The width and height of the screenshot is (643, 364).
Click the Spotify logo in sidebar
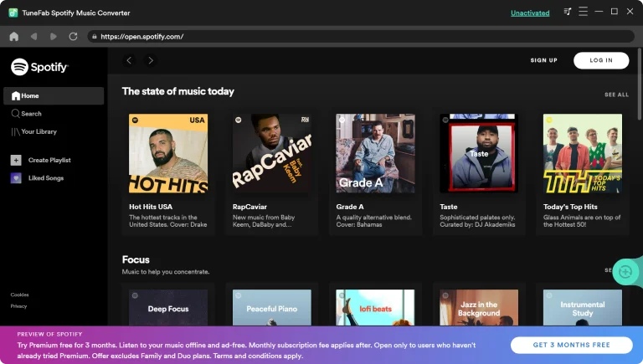pyautogui.click(x=39, y=67)
